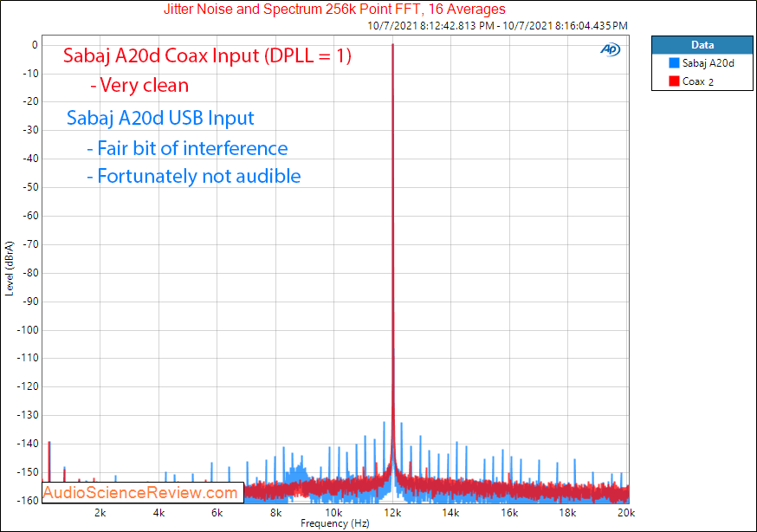Click the "0" level tick label
Screen dimensions: 757x532
tap(35, 45)
